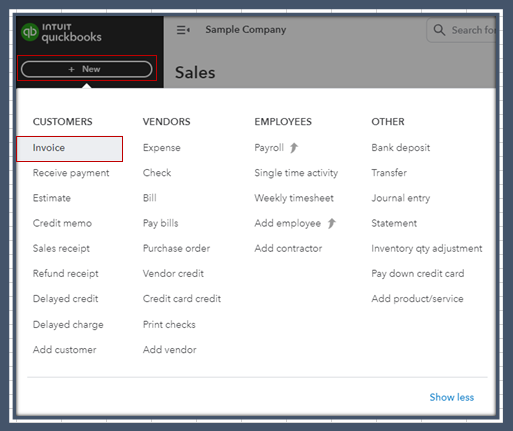Screen dimensions: 513x431
Task: Click the search magnifier icon
Action: pyautogui.click(x=439, y=30)
